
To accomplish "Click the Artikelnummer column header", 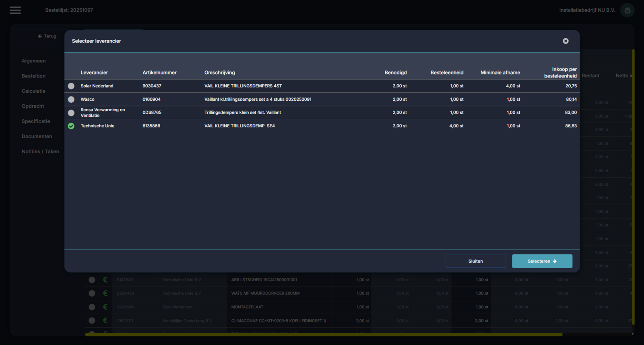I will pyautogui.click(x=160, y=73).
